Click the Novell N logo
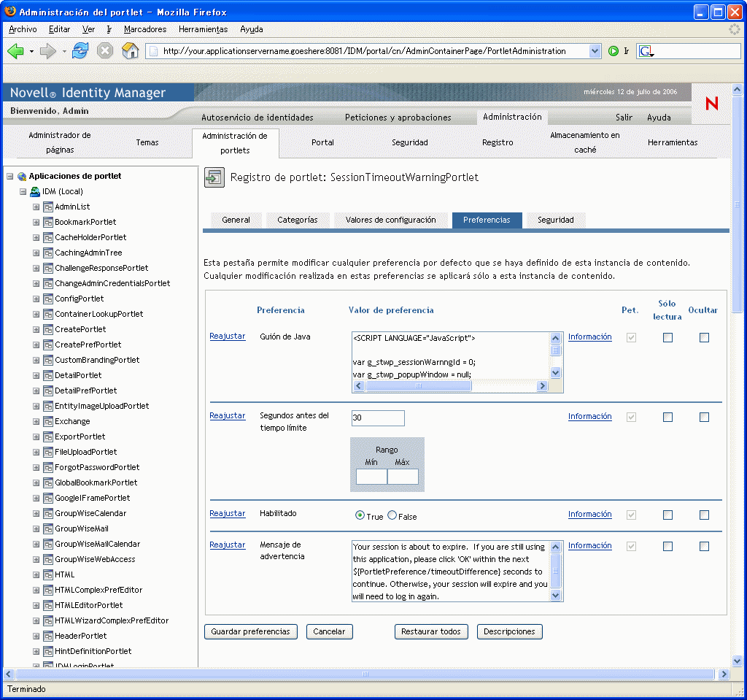This screenshot has height=700, width=747. (711, 104)
